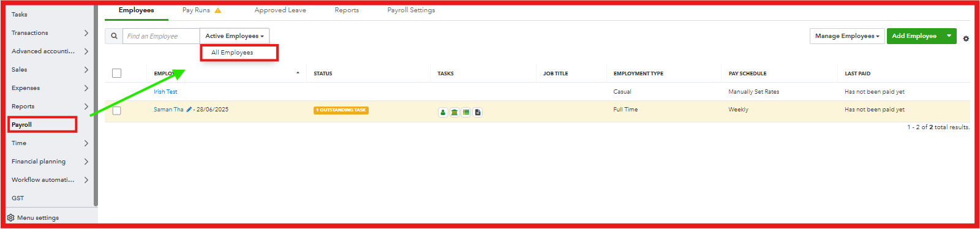Expand the Sales sidebar chevron
The height and width of the screenshot is (229, 980).
coord(86,70)
